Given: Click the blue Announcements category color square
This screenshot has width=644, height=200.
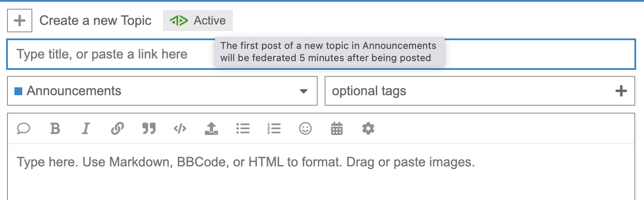Looking at the screenshot, I should tap(18, 91).
